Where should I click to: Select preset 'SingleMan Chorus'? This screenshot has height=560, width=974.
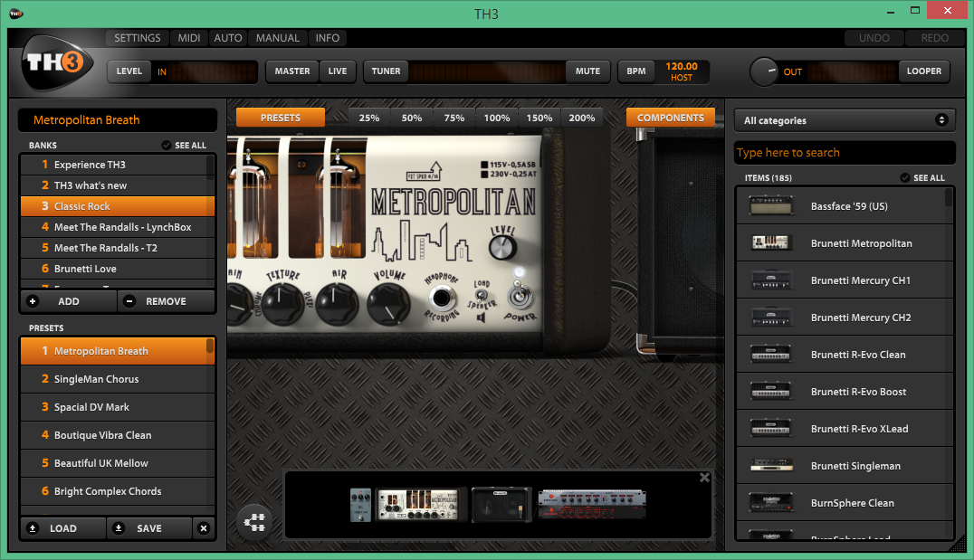[118, 379]
